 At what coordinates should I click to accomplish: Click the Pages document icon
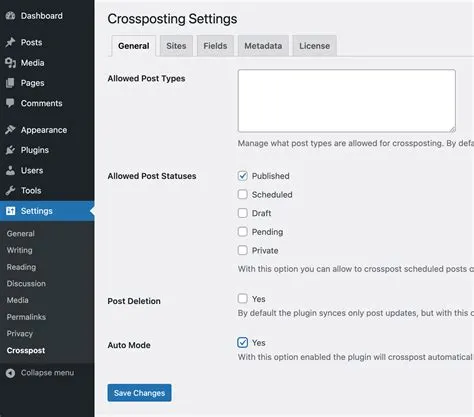[10, 83]
